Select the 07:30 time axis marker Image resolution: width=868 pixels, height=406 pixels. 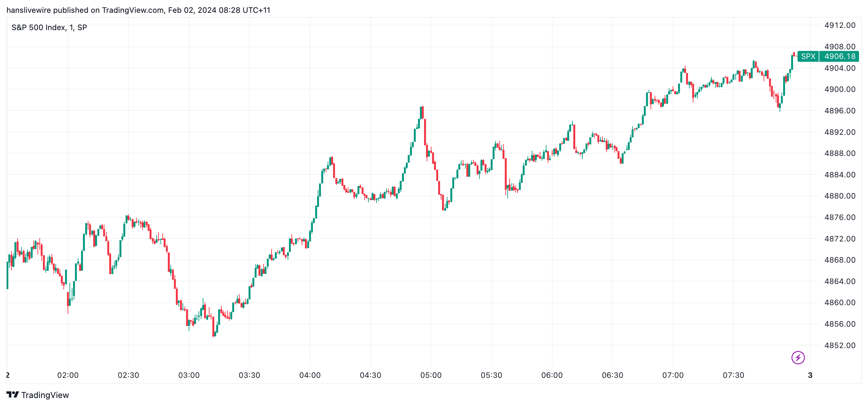[x=733, y=375]
